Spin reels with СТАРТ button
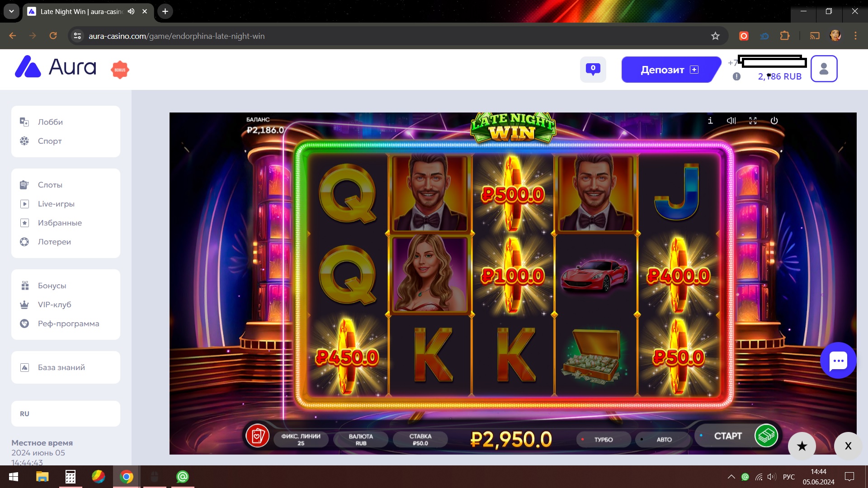 pyautogui.click(x=737, y=436)
